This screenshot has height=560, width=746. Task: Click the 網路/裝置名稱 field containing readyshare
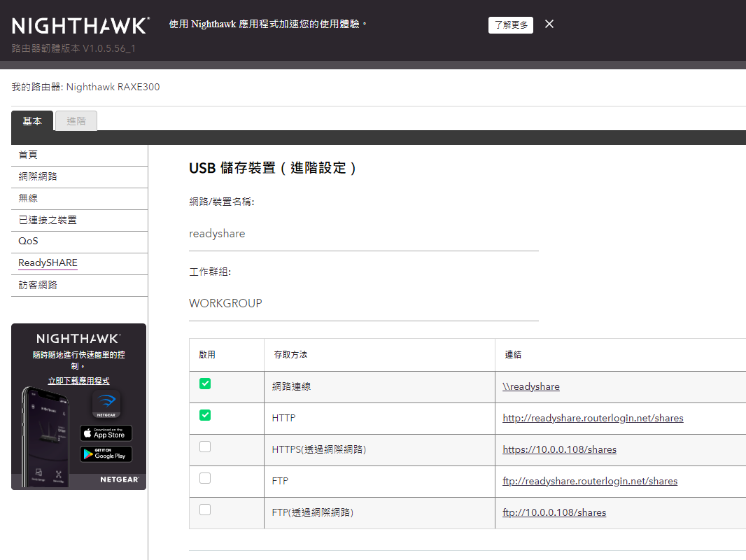click(x=363, y=234)
